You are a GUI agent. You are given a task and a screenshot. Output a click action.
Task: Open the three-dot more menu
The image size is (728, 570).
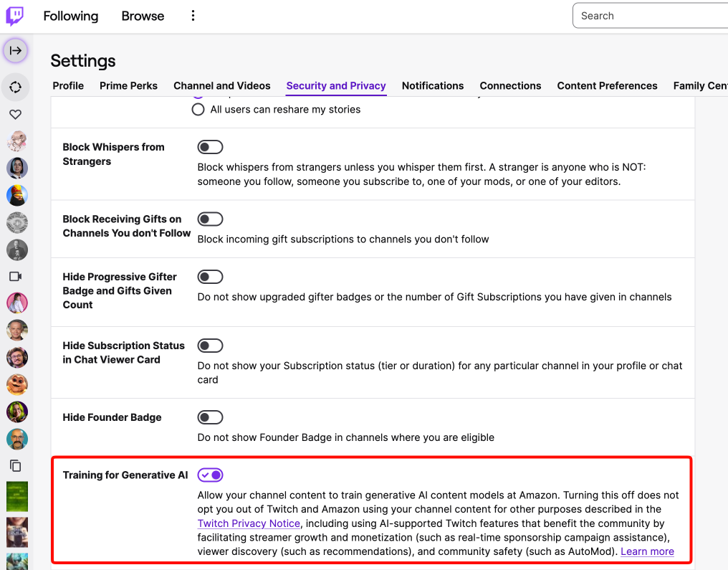pos(193,16)
